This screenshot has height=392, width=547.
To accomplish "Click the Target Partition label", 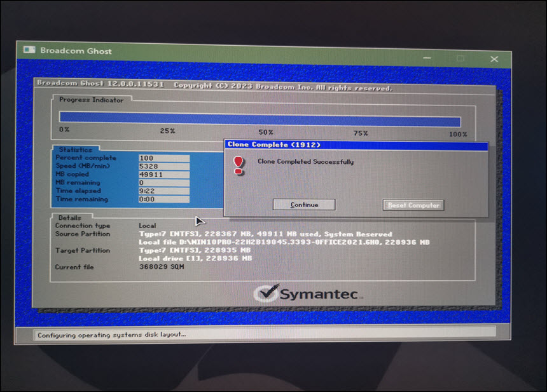I will tap(83, 250).
